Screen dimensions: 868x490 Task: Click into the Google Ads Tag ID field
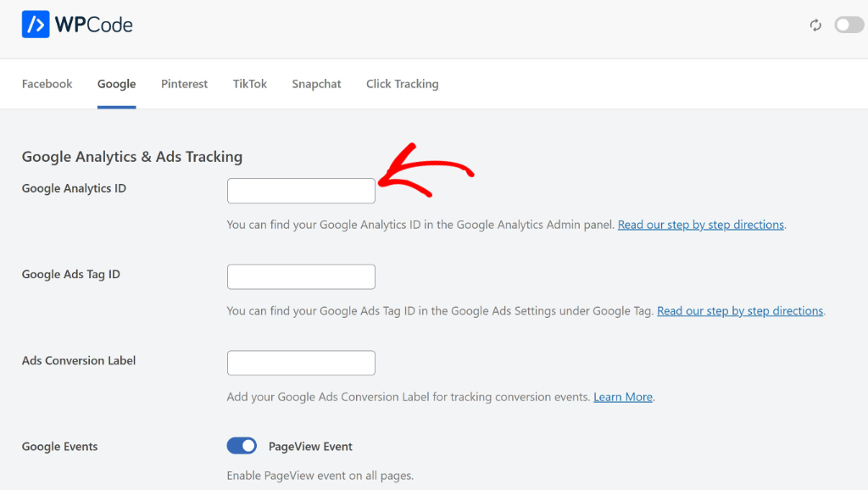click(301, 277)
